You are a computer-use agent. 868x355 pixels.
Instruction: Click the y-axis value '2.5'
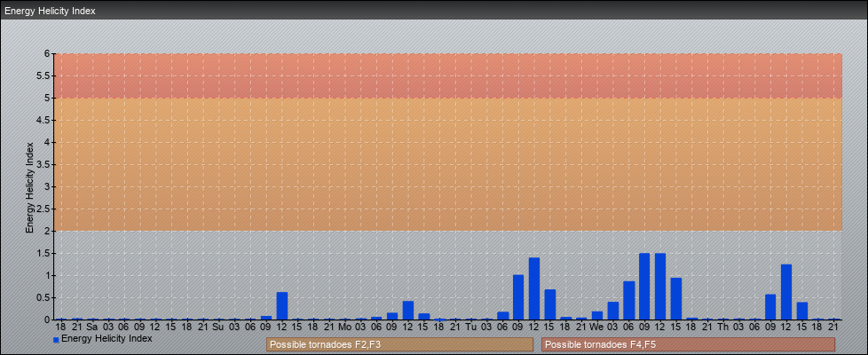[44, 209]
